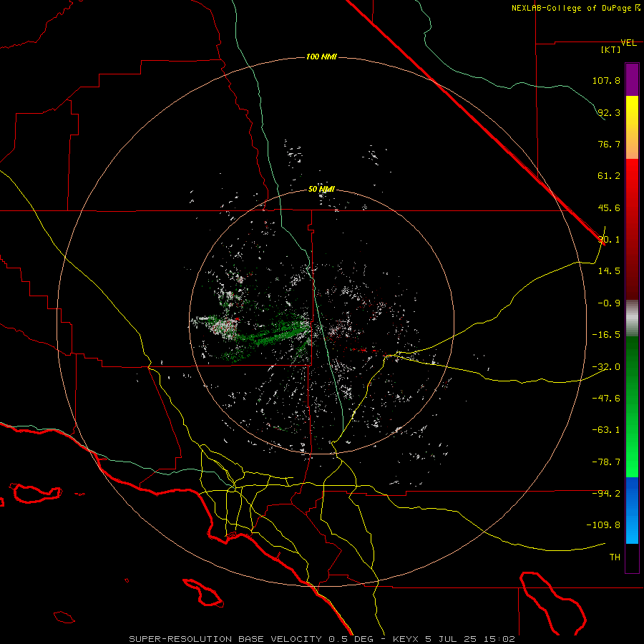Click the 45.6 velocity value
This screenshot has height=644, width=644.
609,208
